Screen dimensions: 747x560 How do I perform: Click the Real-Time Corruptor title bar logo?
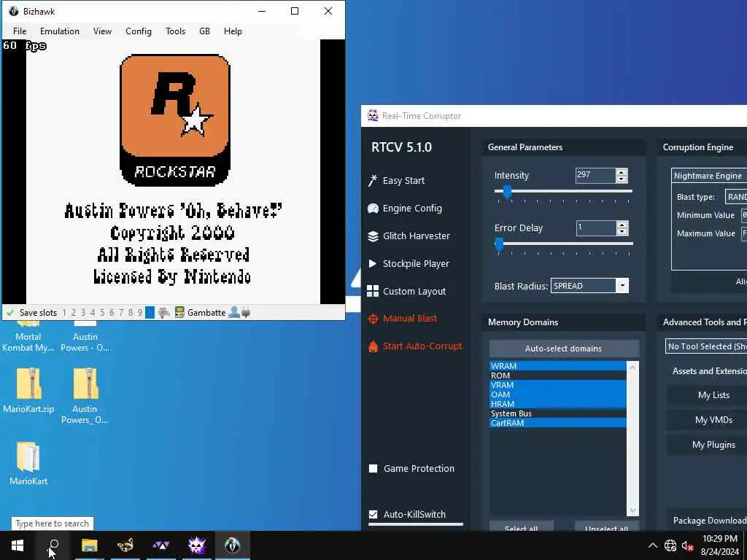373,115
